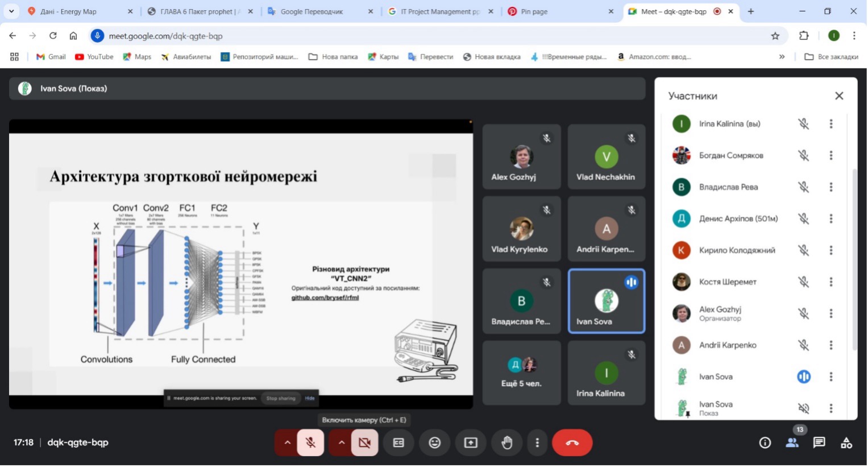Close the Участники panel
This screenshot has height=467, width=868.
[x=839, y=96]
